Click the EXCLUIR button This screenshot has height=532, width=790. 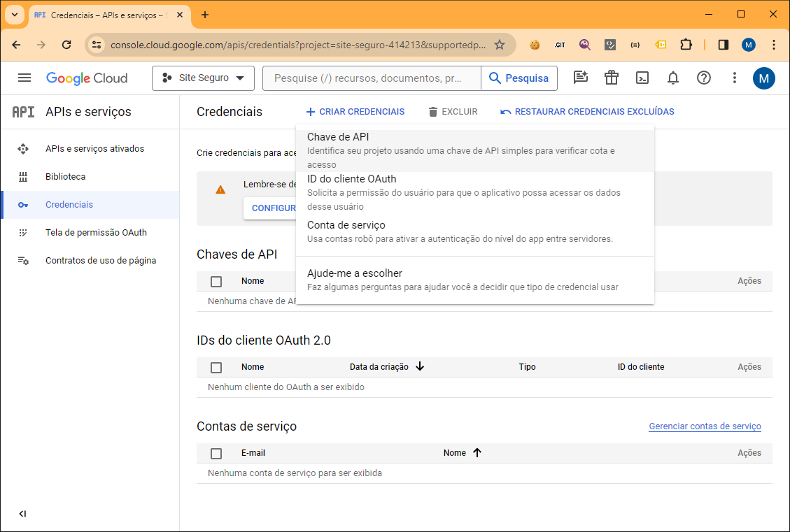(x=453, y=112)
